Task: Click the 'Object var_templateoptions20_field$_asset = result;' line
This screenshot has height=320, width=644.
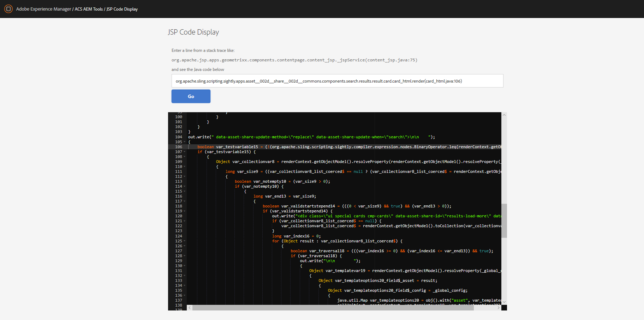Action: [x=378, y=280]
